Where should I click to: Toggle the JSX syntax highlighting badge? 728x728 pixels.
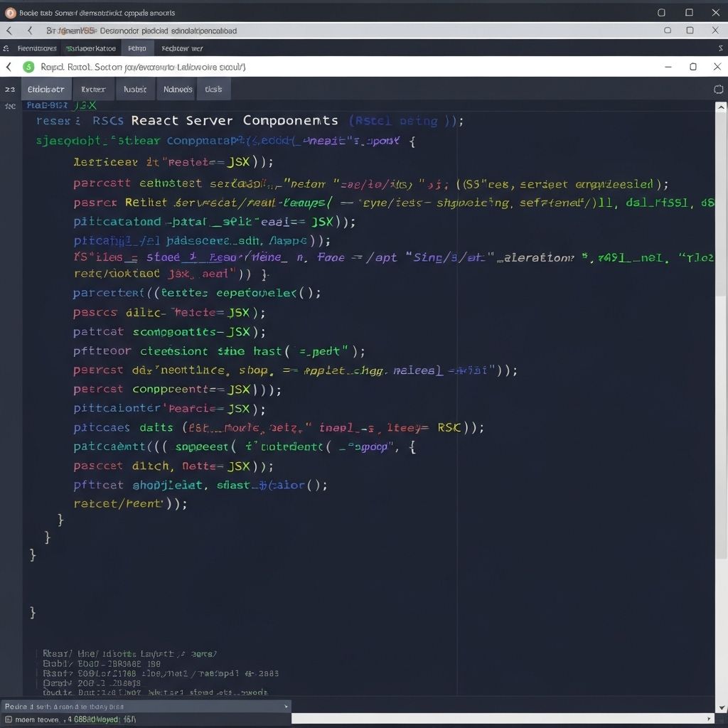point(85,105)
